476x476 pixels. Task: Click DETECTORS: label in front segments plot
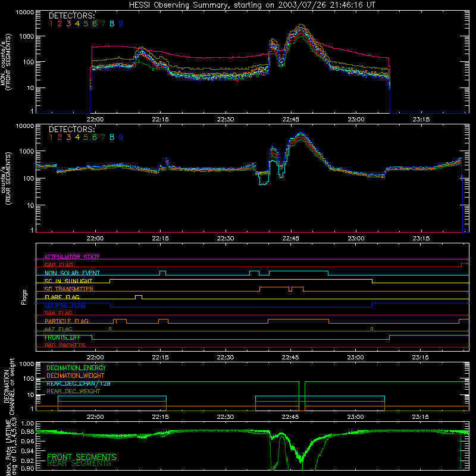pos(72,16)
